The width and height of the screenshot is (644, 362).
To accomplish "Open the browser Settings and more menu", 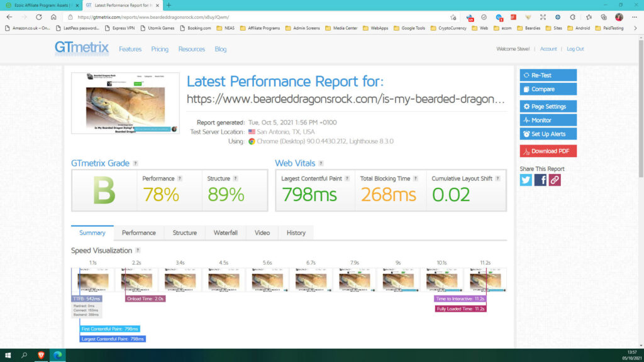I will tap(635, 17).
